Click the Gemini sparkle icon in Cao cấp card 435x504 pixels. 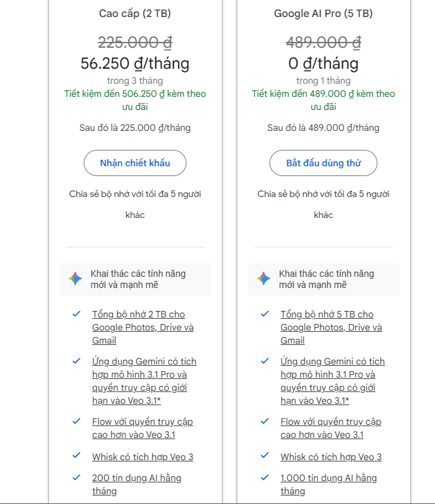(x=75, y=279)
